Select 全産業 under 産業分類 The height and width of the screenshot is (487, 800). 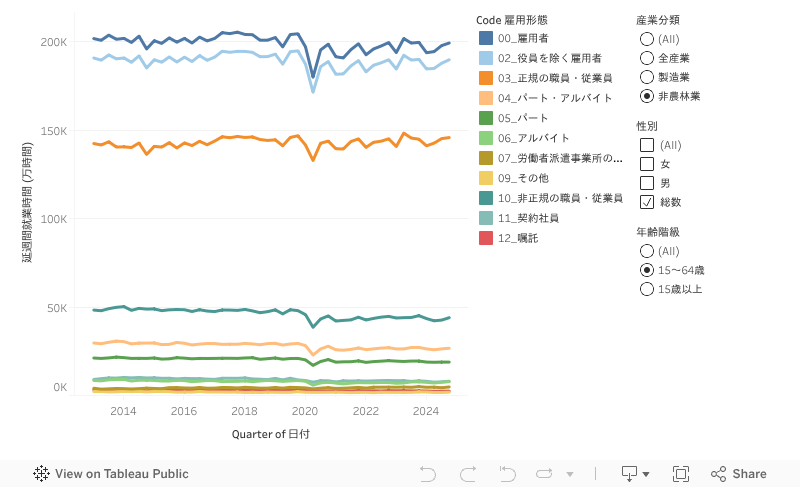(647, 58)
